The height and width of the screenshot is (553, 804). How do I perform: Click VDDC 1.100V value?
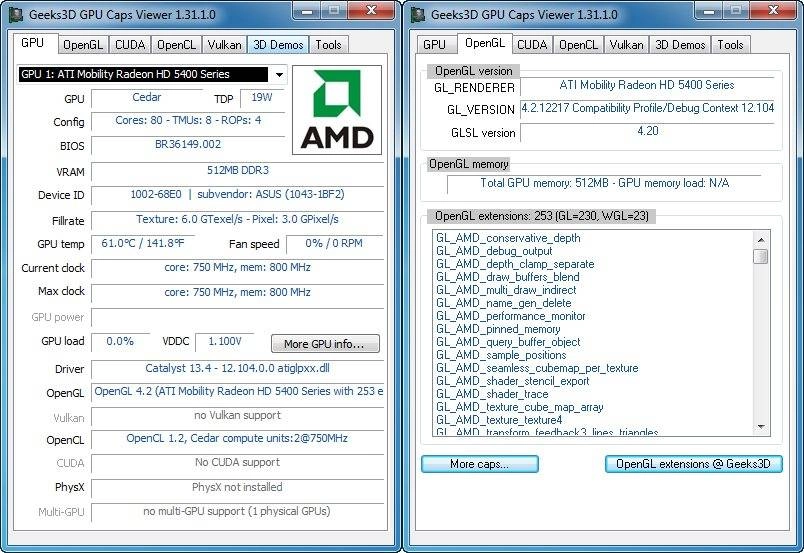[225, 342]
